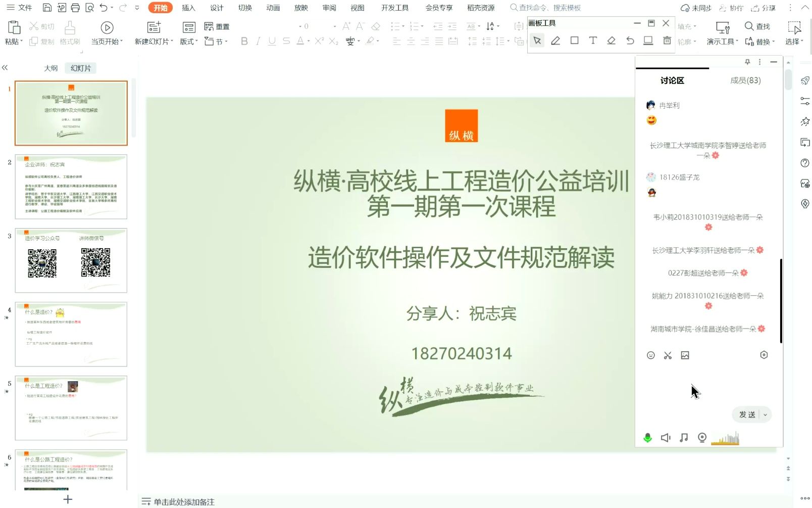Select the rectangle shape tool in 画板工具

tap(574, 40)
